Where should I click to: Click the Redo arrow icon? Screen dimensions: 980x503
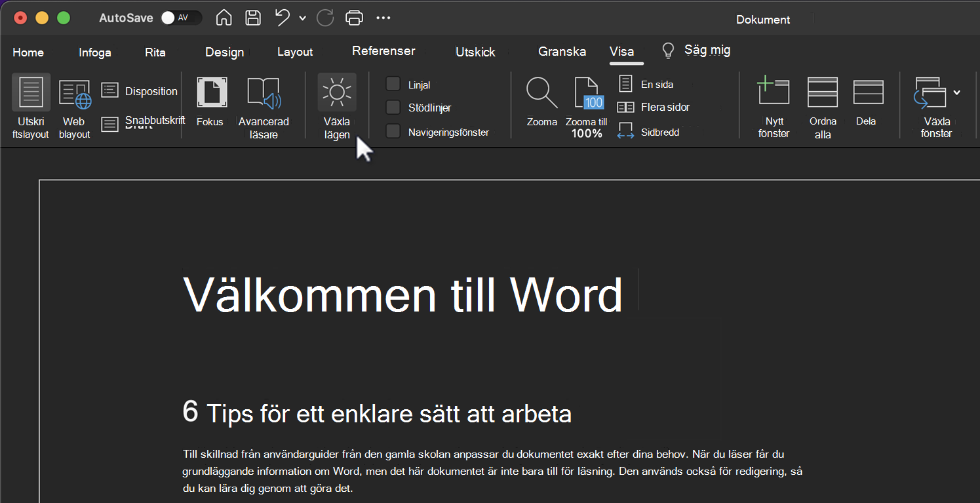(325, 18)
